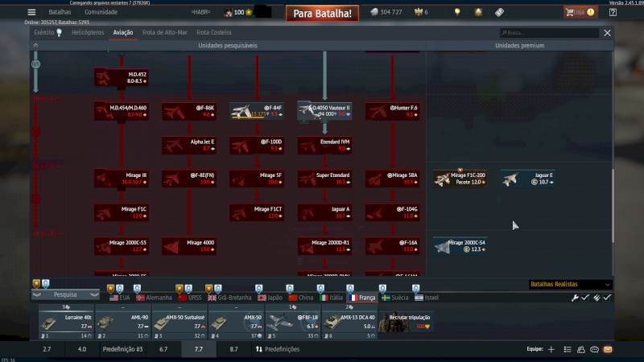Select the Mirage III aircraft
The image size is (644, 362).
(122, 179)
